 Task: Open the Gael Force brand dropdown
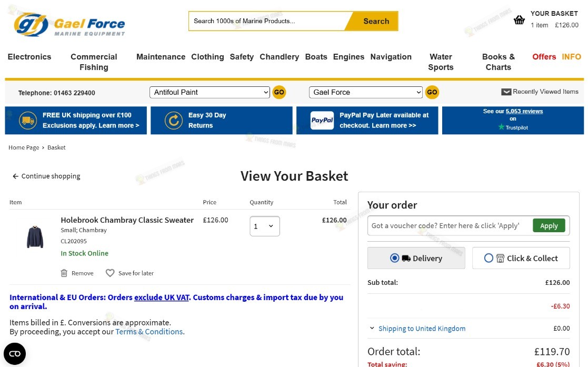point(366,92)
